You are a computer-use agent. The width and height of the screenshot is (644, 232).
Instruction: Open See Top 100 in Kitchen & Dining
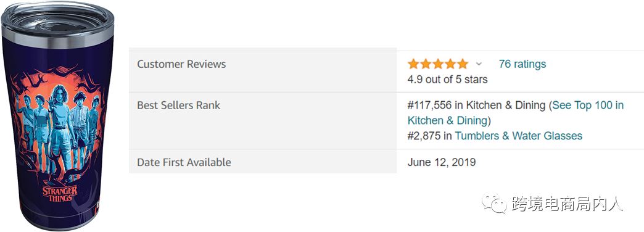point(516,113)
